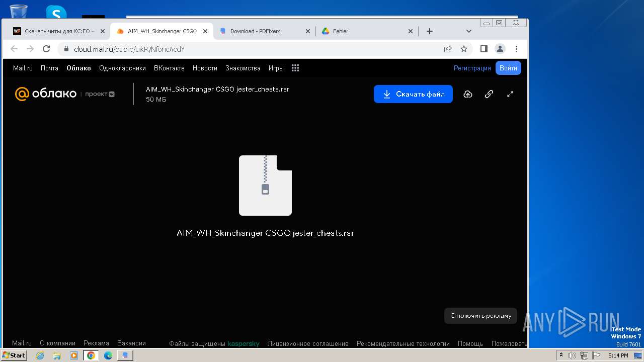Open a new browser tab
The width and height of the screenshot is (644, 362).
point(429,31)
